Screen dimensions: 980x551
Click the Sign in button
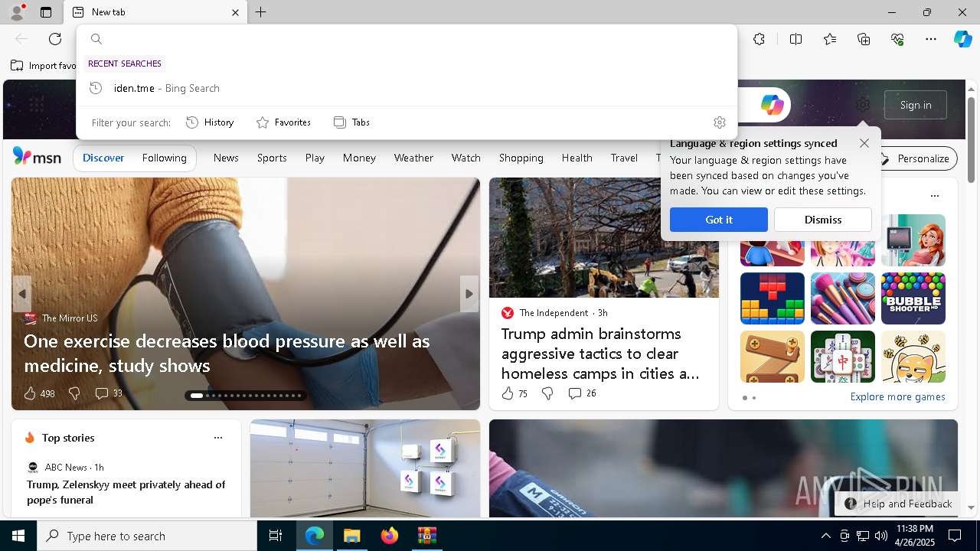(916, 105)
